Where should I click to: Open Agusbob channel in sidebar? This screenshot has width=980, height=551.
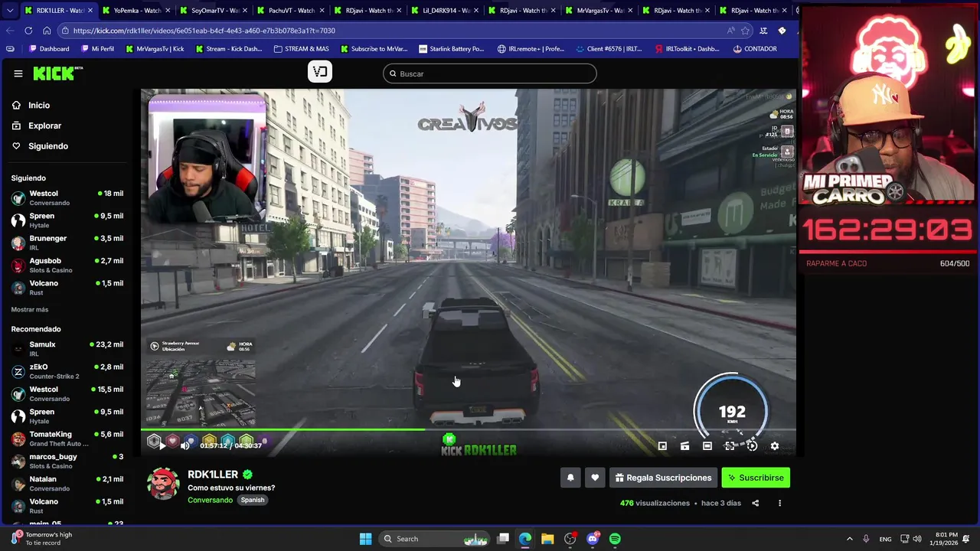pyautogui.click(x=67, y=266)
